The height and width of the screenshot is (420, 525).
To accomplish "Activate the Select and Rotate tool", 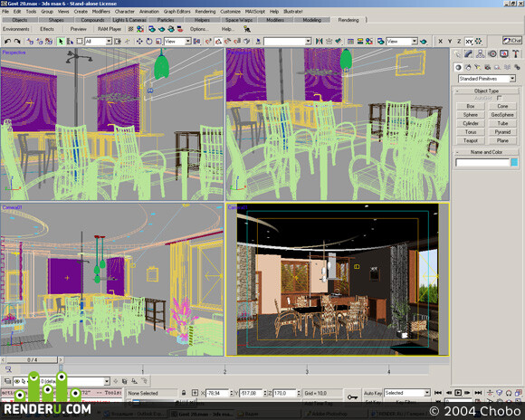I will pyautogui.click(x=149, y=42).
